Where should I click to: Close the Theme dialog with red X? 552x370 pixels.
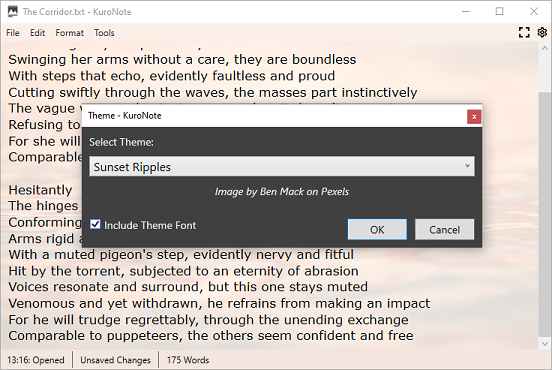[x=474, y=117]
